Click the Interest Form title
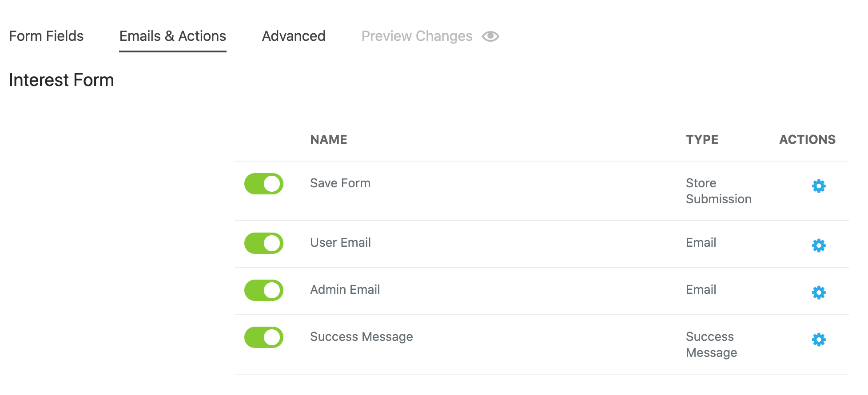The image size is (868, 395). pos(62,80)
